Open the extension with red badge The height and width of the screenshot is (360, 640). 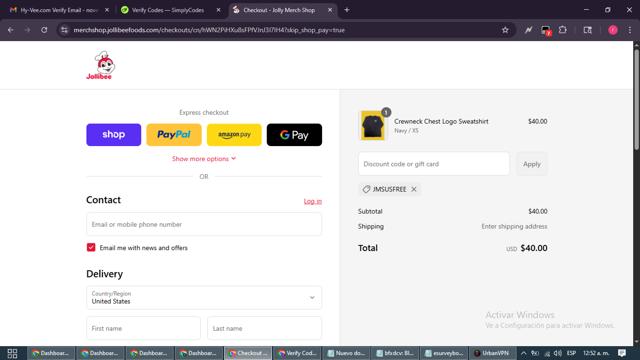click(x=546, y=30)
